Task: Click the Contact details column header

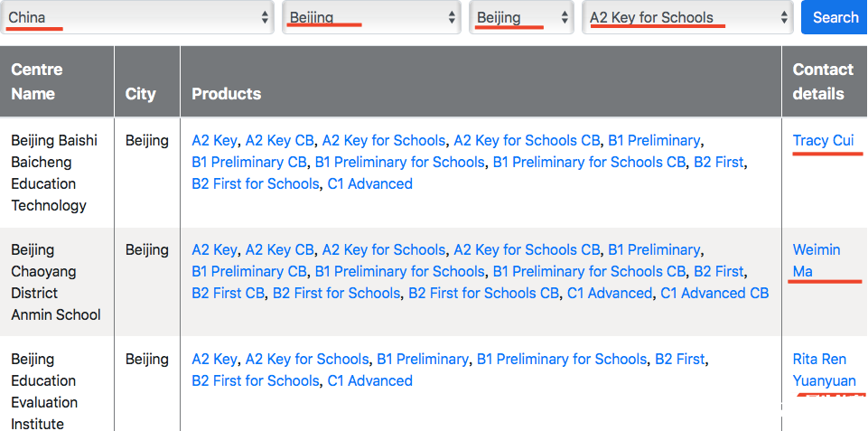Action: click(x=825, y=81)
